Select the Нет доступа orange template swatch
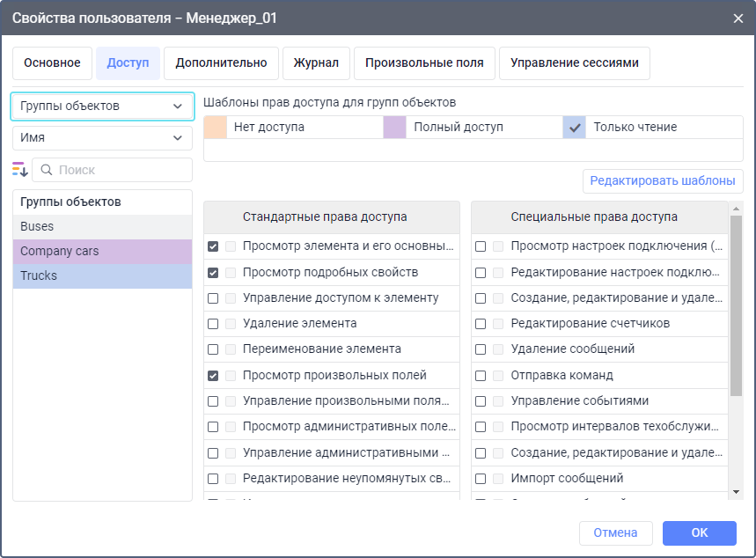 (215, 128)
